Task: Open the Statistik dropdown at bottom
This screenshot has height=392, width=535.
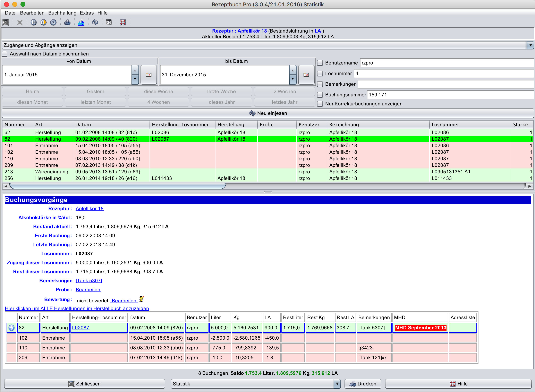Action: tap(337, 384)
